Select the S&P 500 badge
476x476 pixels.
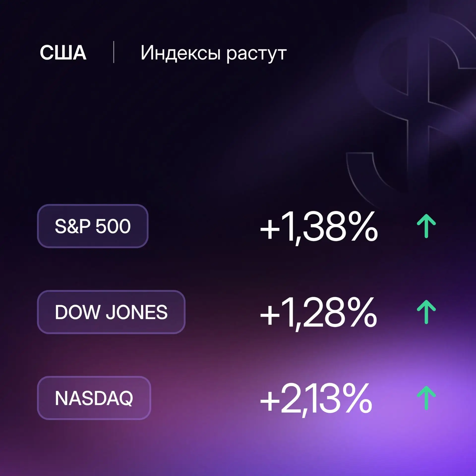pos(93,226)
